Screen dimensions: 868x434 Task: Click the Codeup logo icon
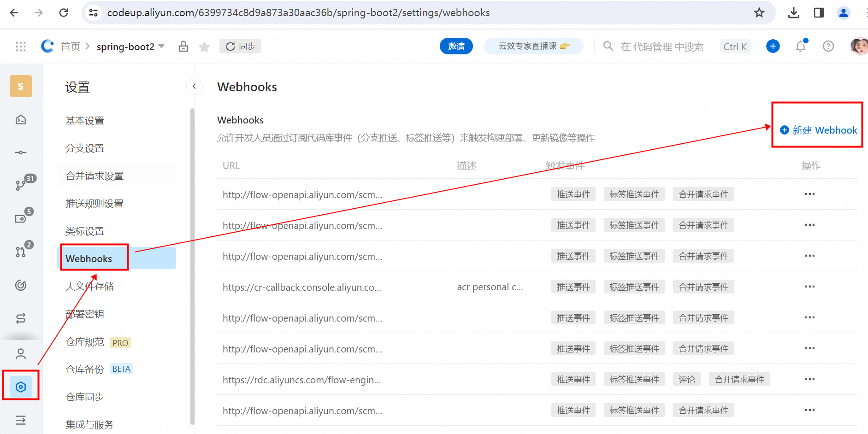[x=47, y=46]
